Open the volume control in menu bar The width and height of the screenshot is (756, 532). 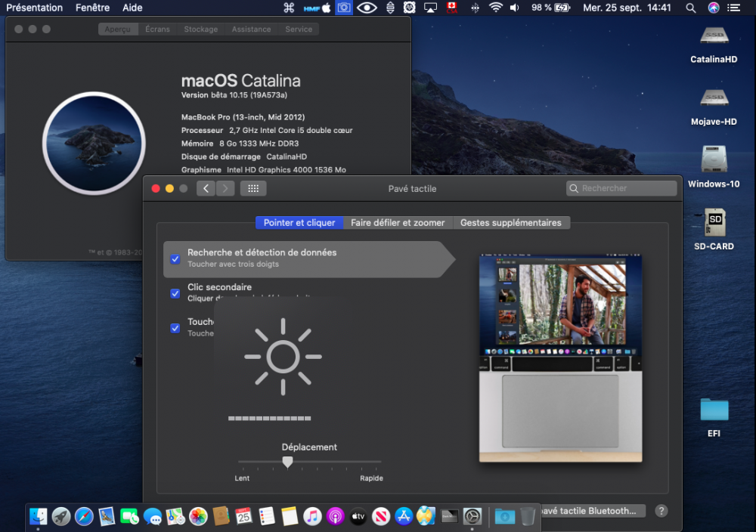point(515,8)
